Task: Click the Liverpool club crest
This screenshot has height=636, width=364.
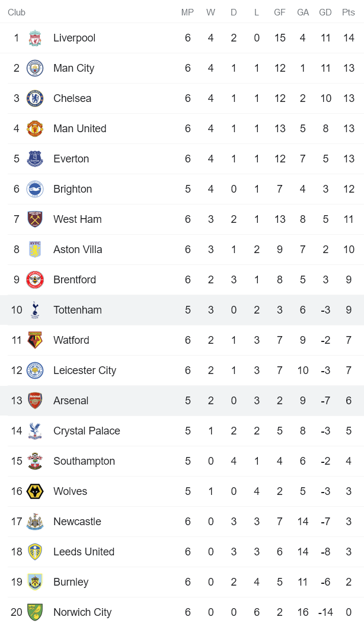Action: [x=35, y=37]
